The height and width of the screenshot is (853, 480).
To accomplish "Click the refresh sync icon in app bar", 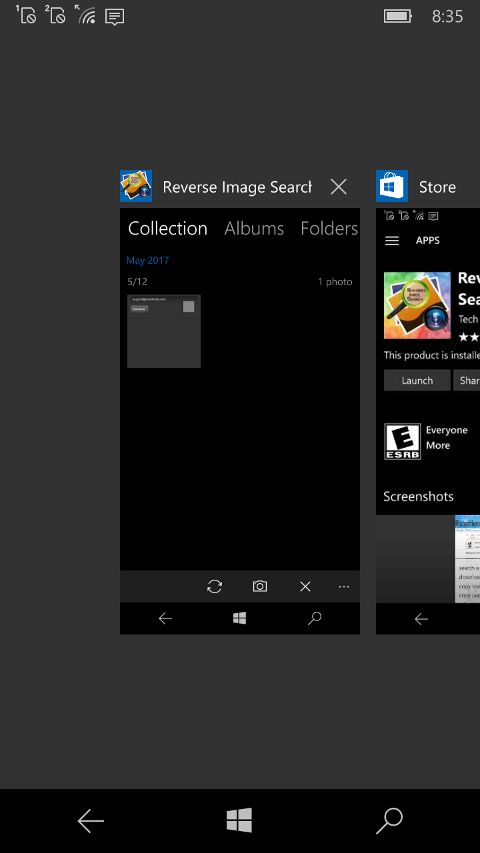I will tap(215, 586).
